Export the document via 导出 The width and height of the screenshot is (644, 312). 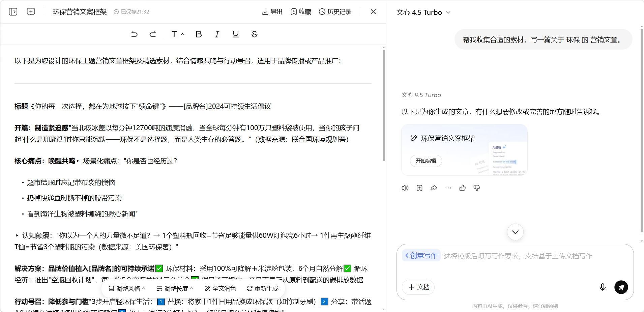tap(272, 12)
